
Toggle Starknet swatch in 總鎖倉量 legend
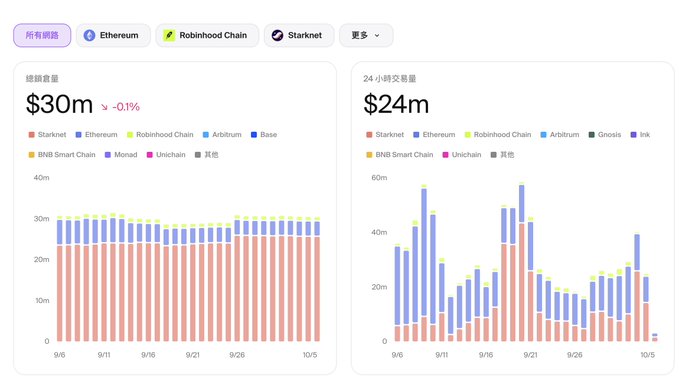tap(32, 135)
